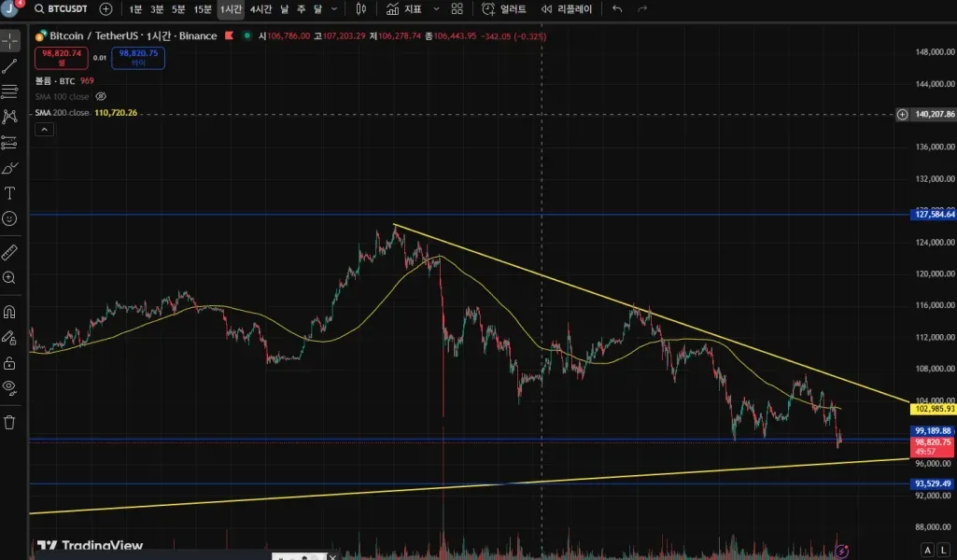Remove drawings with the trash icon
This screenshot has height=560, width=957.
[x=9, y=422]
